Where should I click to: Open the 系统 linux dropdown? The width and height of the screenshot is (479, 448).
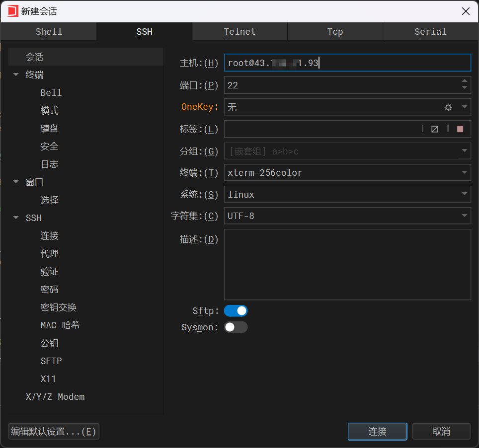point(464,194)
